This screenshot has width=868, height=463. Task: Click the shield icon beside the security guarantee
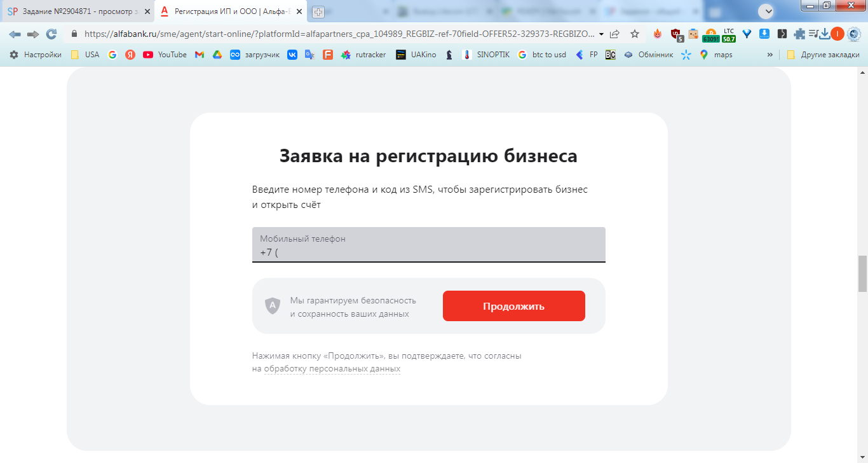[x=273, y=306]
